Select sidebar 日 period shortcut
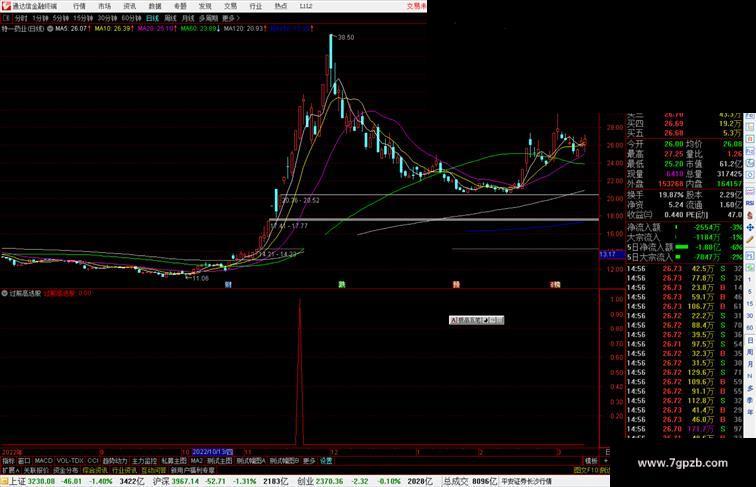The image size is (756, 487). [x=750, y=340]
